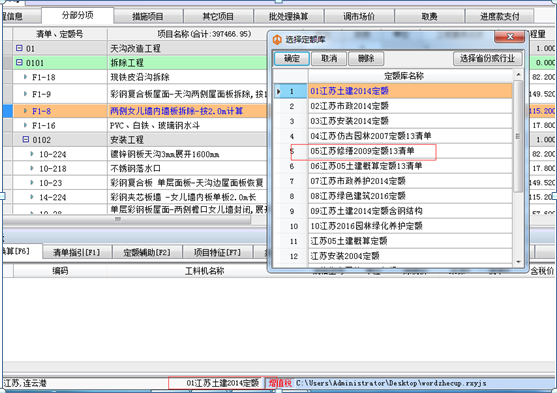Switch to 定额辅助[F2] tab
Viewport: 557px width, 393px height.
pos(147,252)
